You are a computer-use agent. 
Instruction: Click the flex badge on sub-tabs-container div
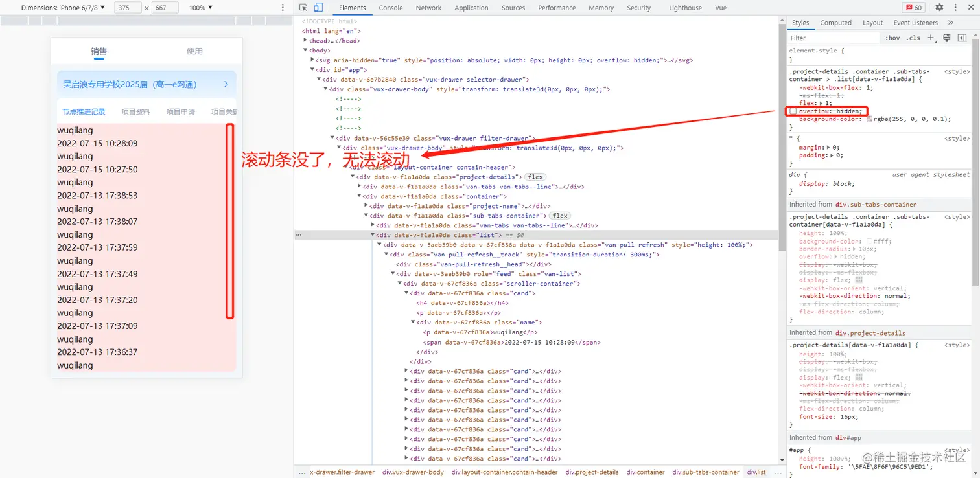coord(560,216)
